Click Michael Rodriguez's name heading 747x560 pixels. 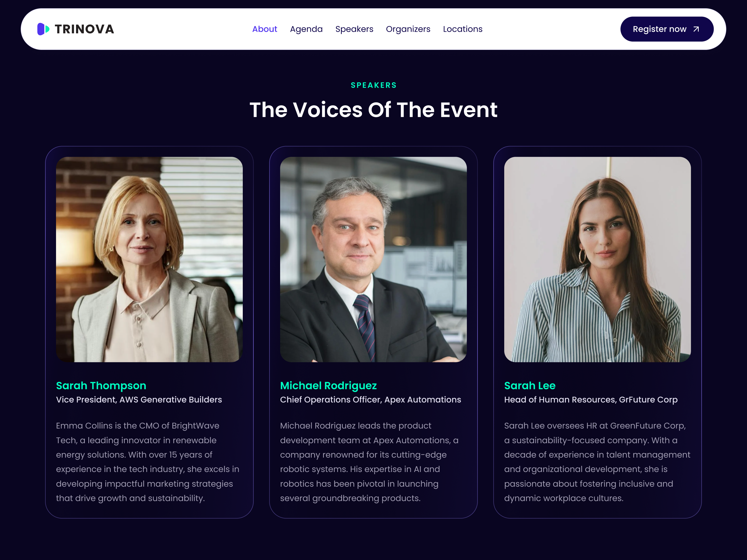tap(329, 386)
